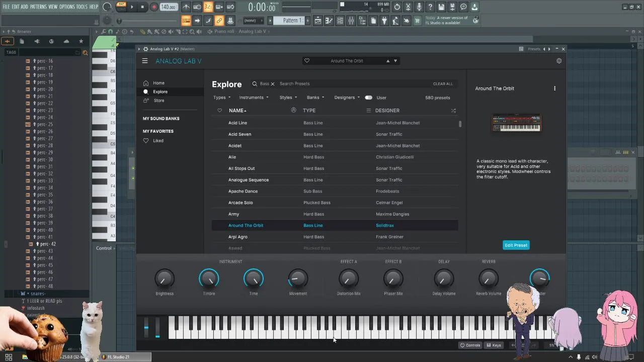The height and width of the screenshot is (362, 644).
Task: Toggle the metronome icon
Action: (x=186, y=7)
